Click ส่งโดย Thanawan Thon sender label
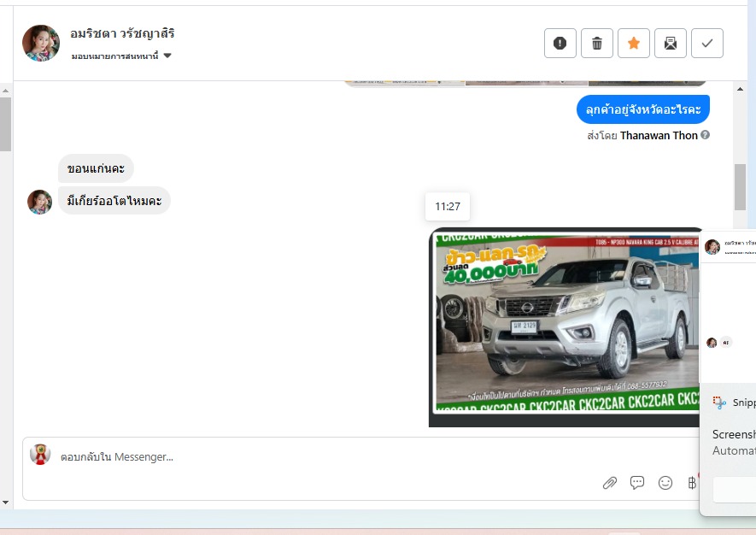This screenshot has height=535, width=756. point(642,136)
